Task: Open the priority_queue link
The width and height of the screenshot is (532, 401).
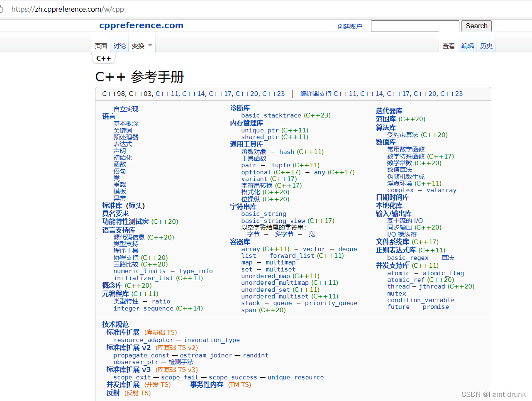Action: tap(331, 303)
